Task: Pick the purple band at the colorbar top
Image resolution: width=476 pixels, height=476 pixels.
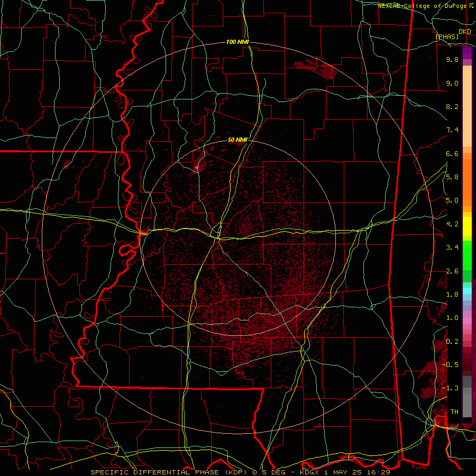Action: click(467, 53)
